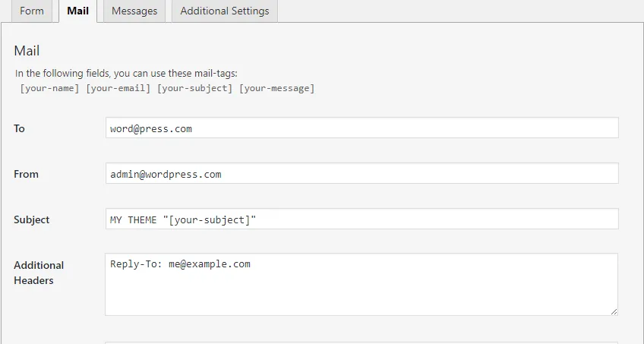Viewport: 644px width, 344px height.
Task: Click the "From" field label
Action: pyautogui.click(x=26, y=174)
